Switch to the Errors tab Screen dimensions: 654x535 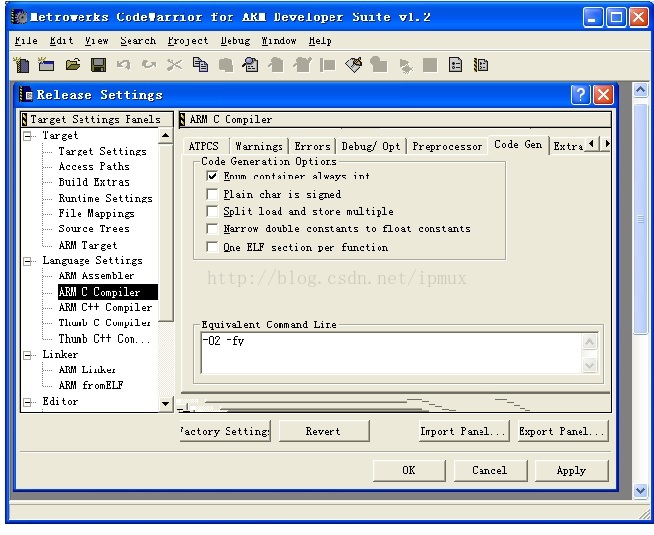[312, 146]
